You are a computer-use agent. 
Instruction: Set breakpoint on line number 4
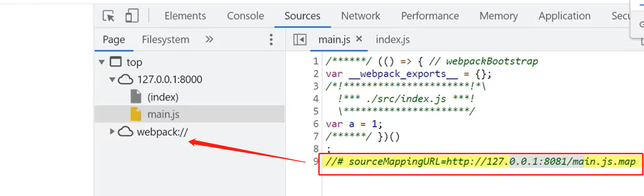tap(316, 99)
